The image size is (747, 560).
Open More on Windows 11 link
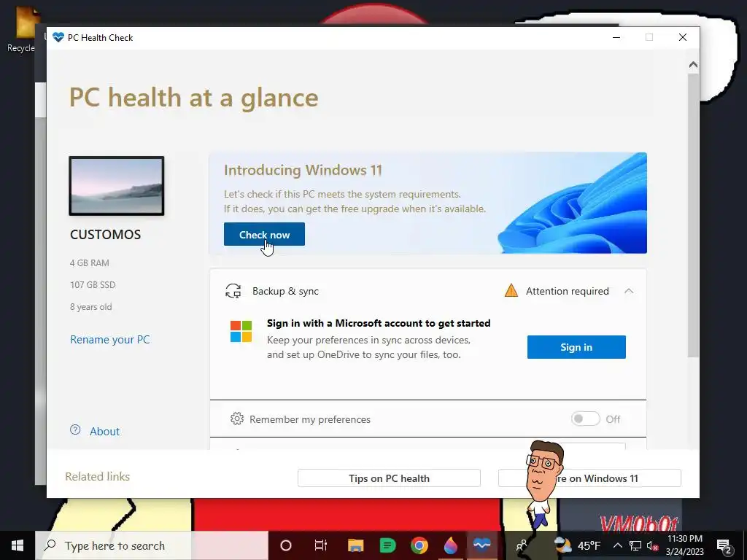click(589, 478)
